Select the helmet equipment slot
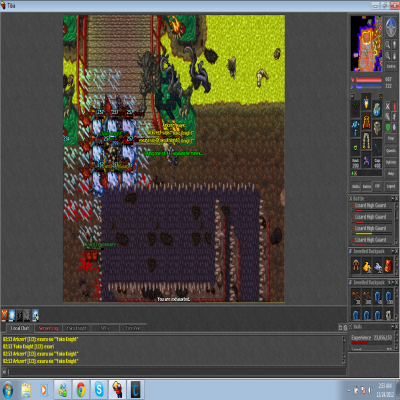The height and width of the screenshot is (400, 400). point(366,102)
